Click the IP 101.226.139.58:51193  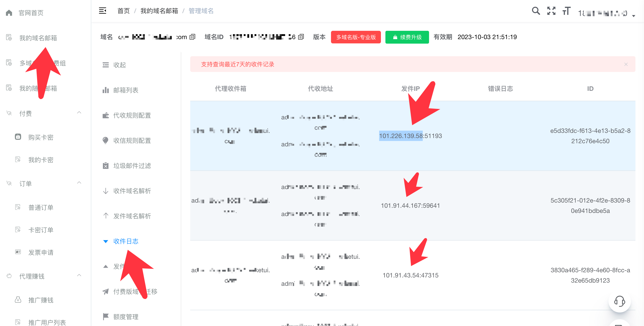[x=410, y=136]
